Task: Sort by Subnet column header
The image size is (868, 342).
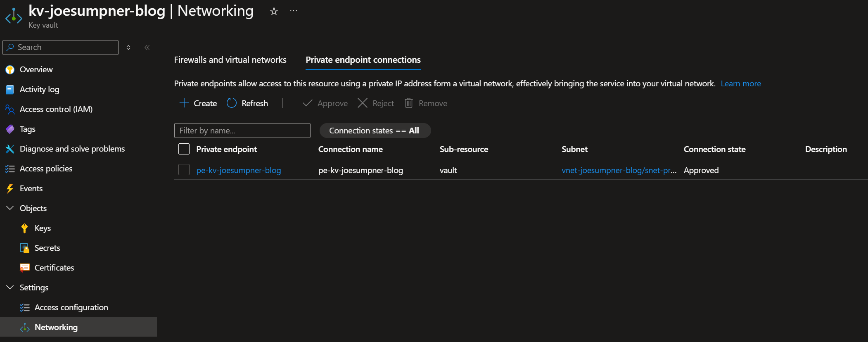Action: click(574, 149)
